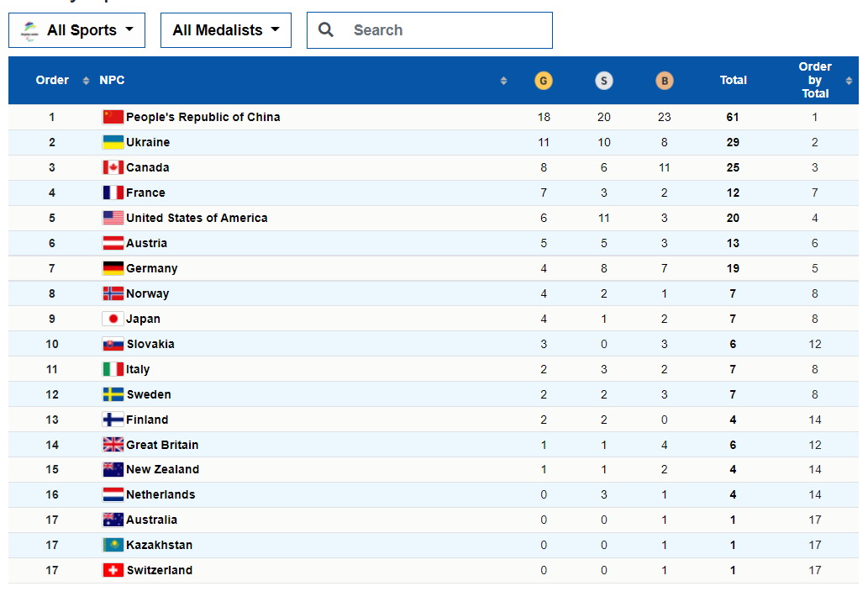
Task: Click the Japan flag icon
Action: coord(113,319)
